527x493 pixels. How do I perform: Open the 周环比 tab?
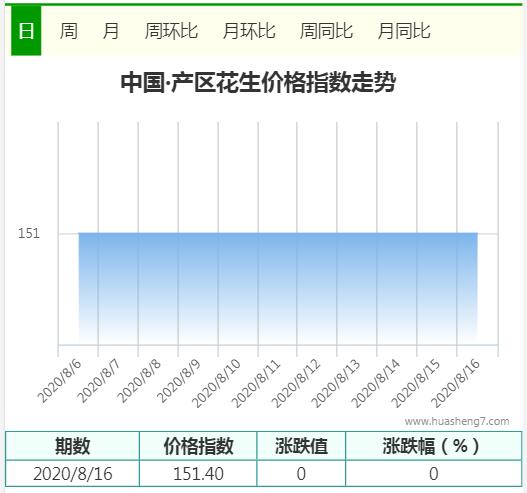[171, 31]
